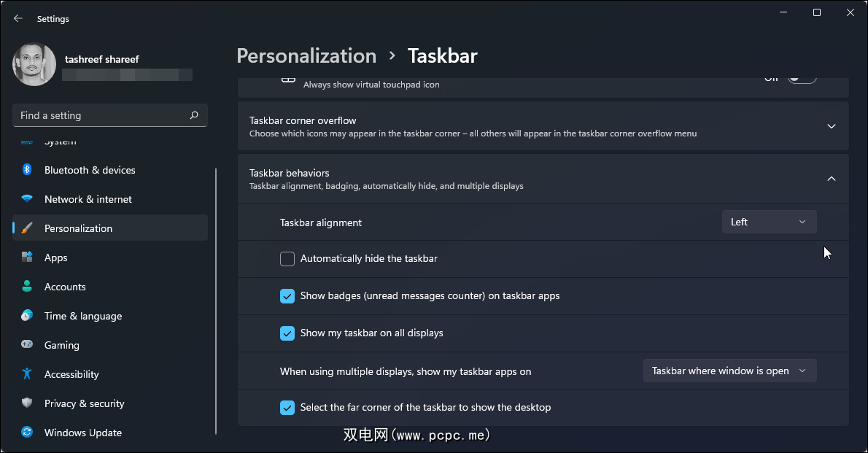This screenshot has width=868, height=453.
Task: Click the Privacy & security shield icon
Action: 27,403
